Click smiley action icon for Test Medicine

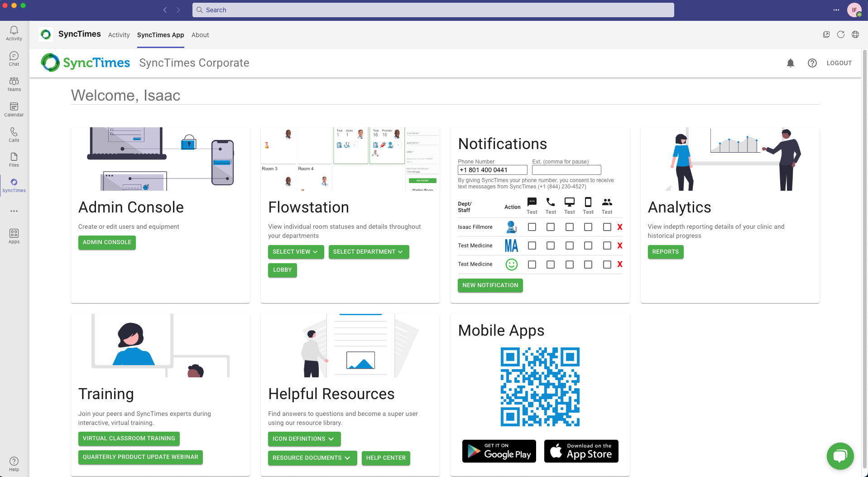[x=512, y=265]
